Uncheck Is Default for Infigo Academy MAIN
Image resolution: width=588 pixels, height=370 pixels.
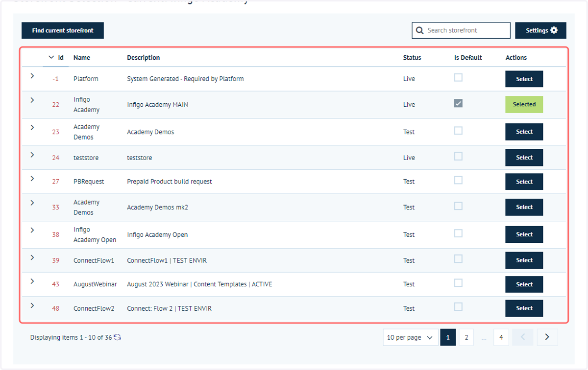point(458,103)
